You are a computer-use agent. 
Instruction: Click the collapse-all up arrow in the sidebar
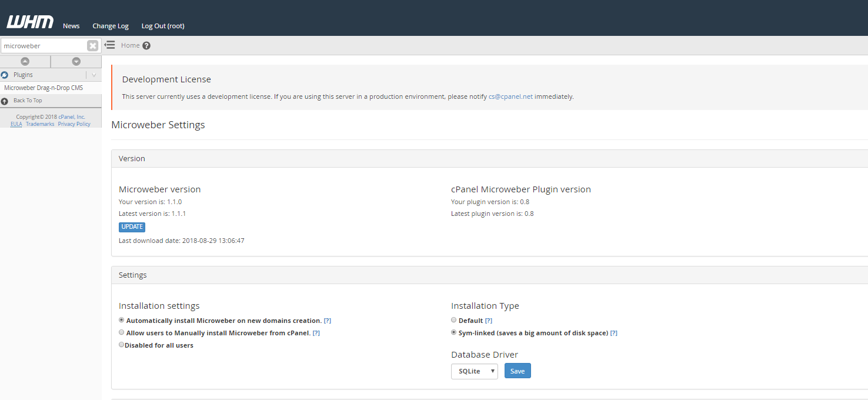[25, 61]
